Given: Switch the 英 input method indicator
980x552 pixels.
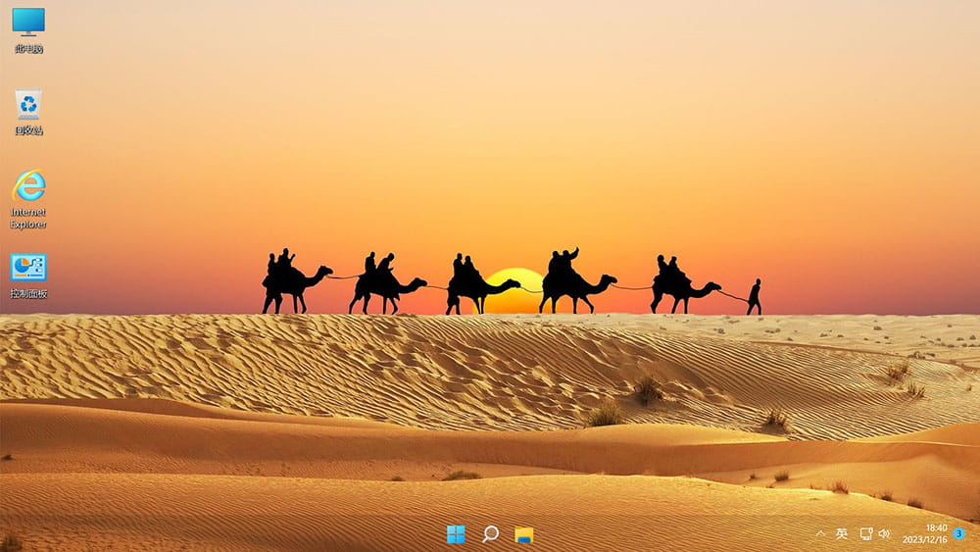Looking at the screenshot, I should pos(842,533).
